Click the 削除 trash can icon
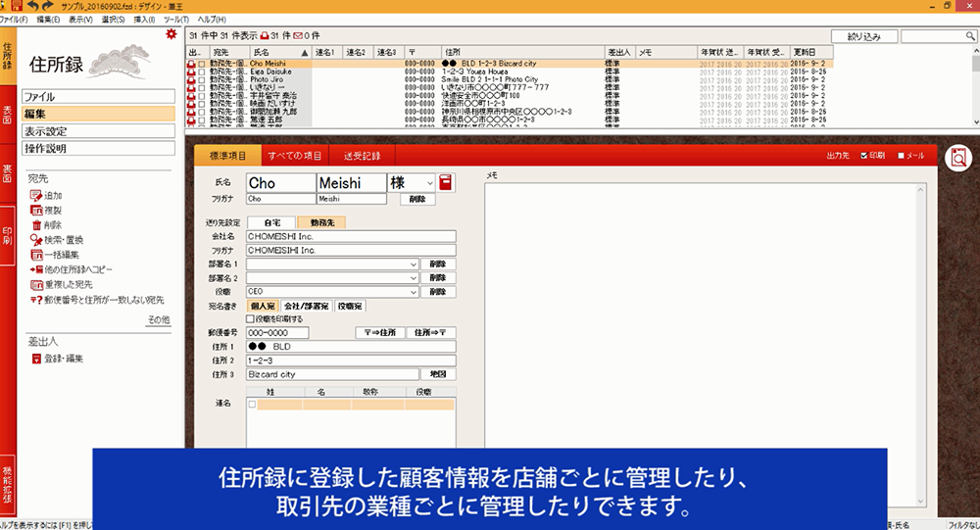The height and width of the screenshot is (530, 980). (x=36, y=225)
